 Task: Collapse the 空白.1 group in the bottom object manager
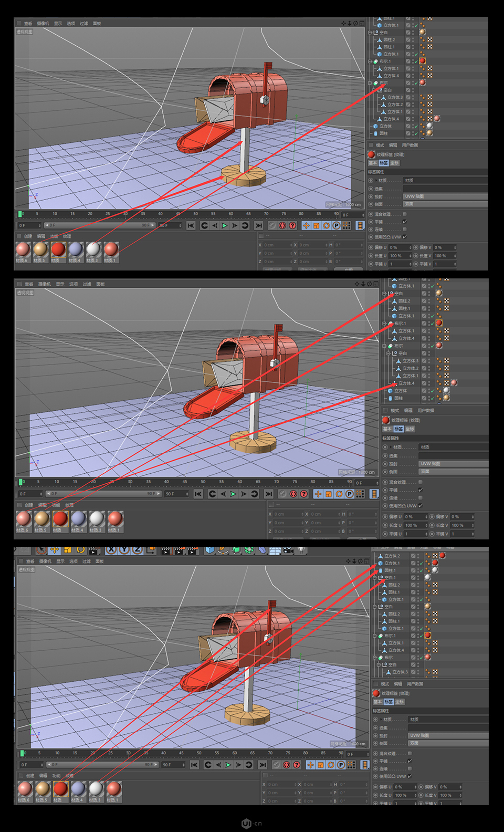pyautogui.click(x=375, y=577)
